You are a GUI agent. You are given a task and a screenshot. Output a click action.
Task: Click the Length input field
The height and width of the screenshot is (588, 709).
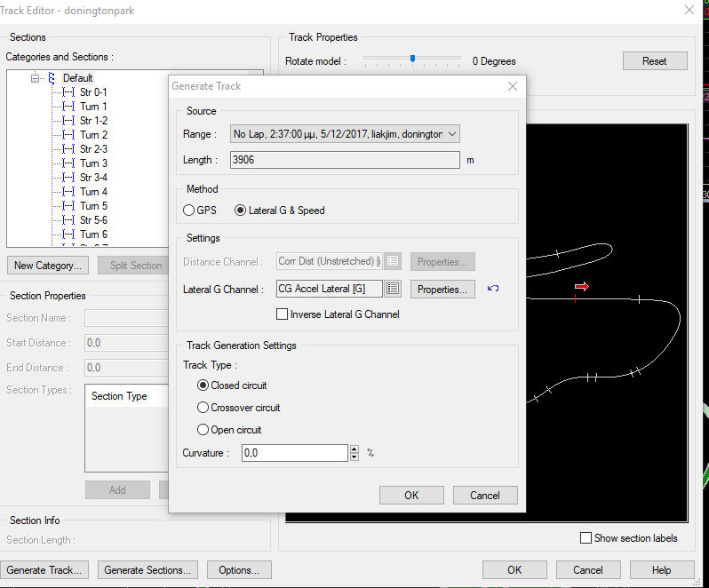pos(345,160)
